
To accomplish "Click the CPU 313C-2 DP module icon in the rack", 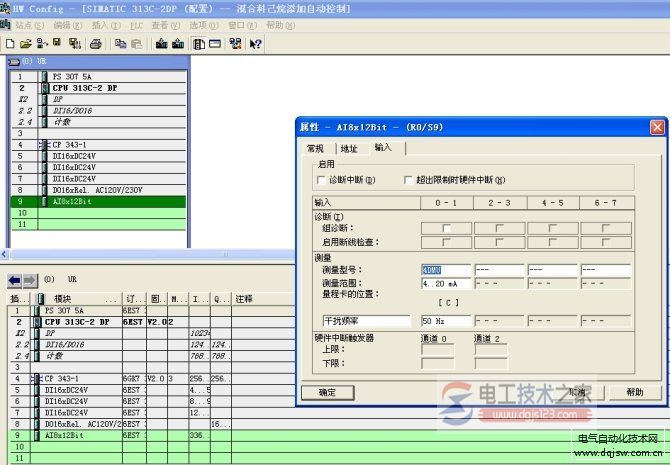I will (45, 88).
